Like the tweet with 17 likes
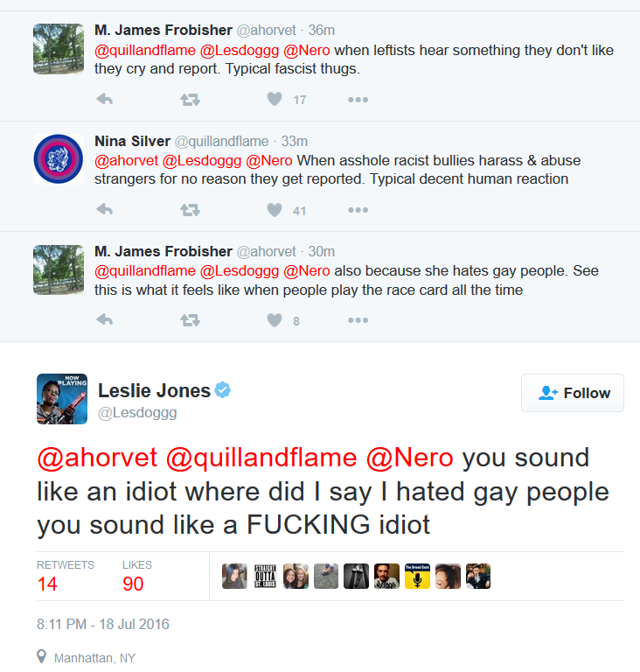Screen dimensions: 640x672 (x=275, y=99)
